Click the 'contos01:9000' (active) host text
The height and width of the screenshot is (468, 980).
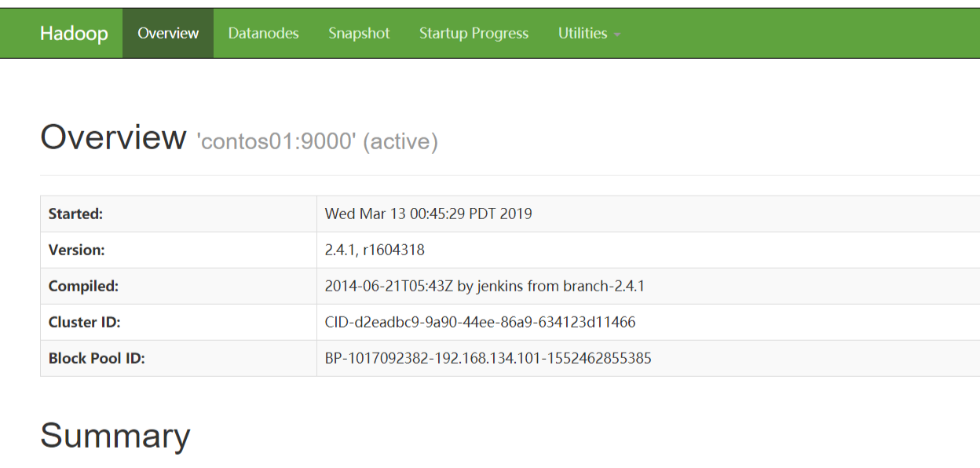[x=317, y=141]
